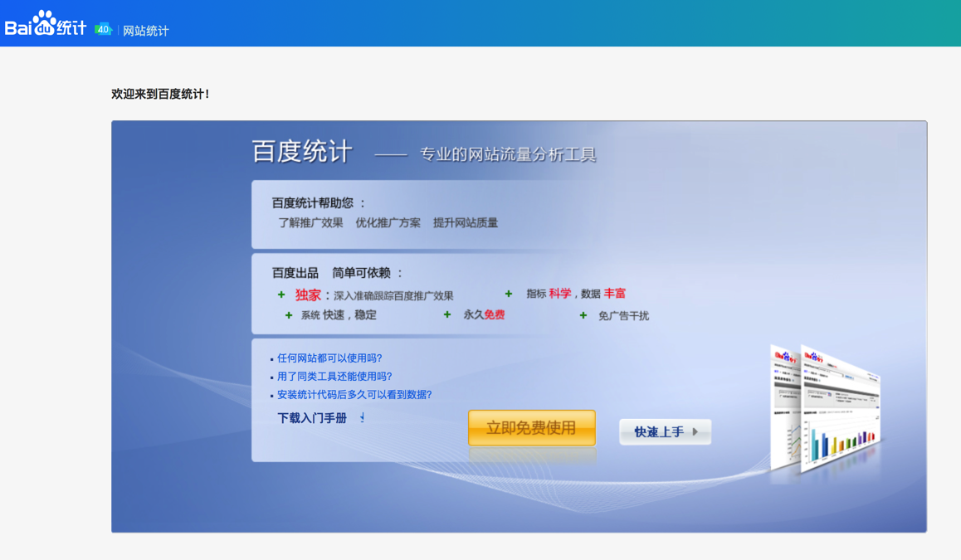Click the 立即免费使用 button
This screenshot has width=961, height=560.
pos(531,427)
